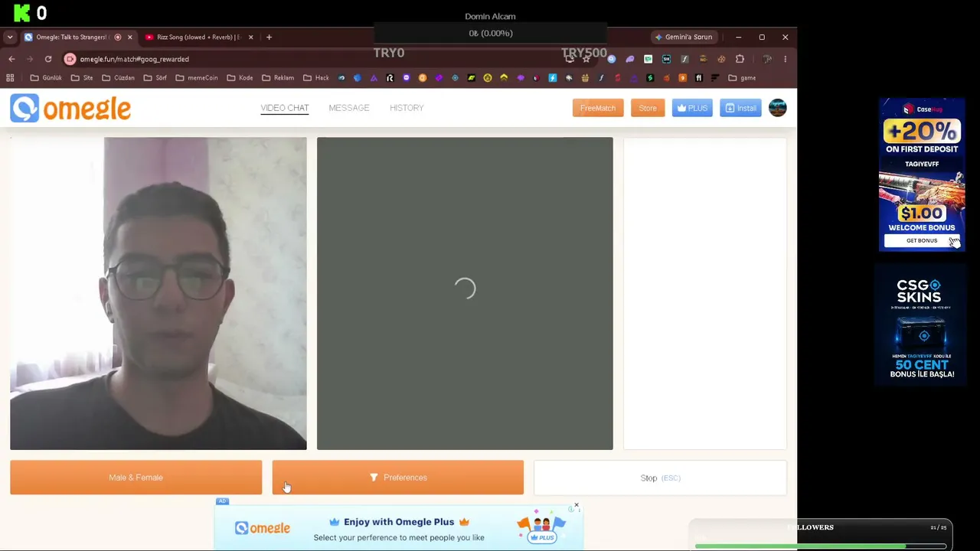980x551 pixels.
Task: Expand the tab search dropdown
Action: point(10,37)
